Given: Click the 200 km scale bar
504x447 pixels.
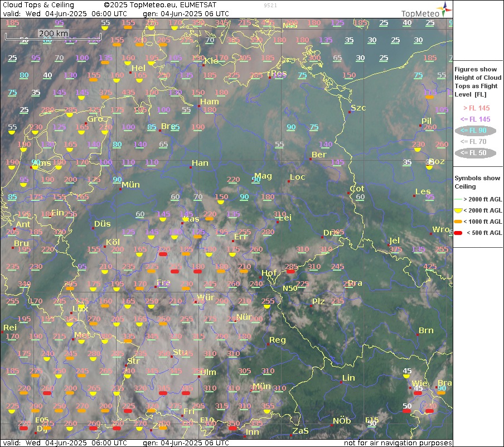Looking at the screenshot, I should [x=53, y=36].
